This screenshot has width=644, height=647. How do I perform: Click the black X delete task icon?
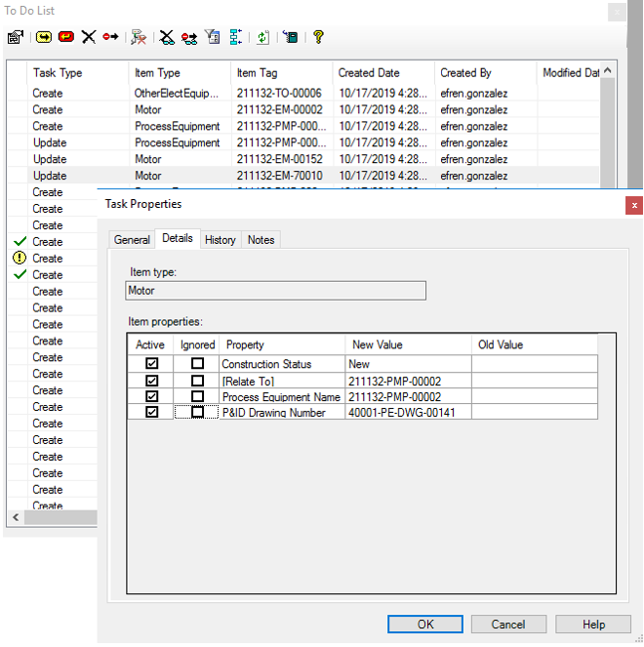pos(89,37)
